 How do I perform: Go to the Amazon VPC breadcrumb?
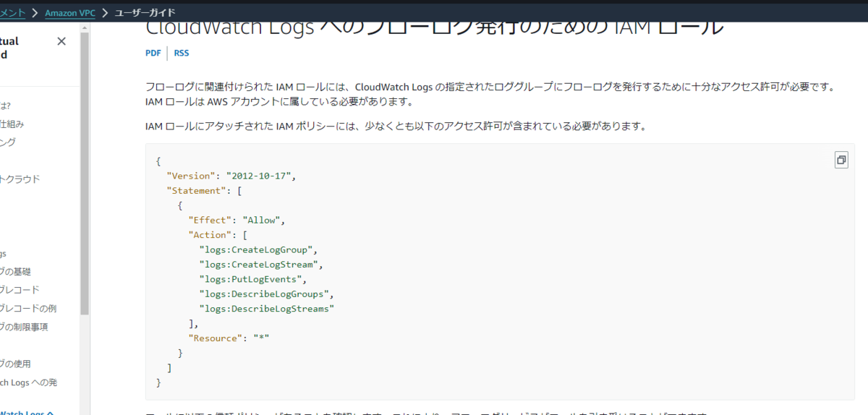pos(69,13)
